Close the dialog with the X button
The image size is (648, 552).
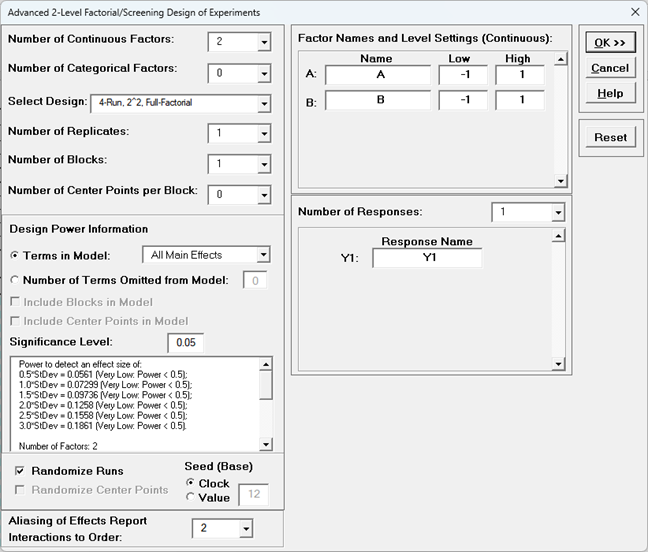pos(633,12)
